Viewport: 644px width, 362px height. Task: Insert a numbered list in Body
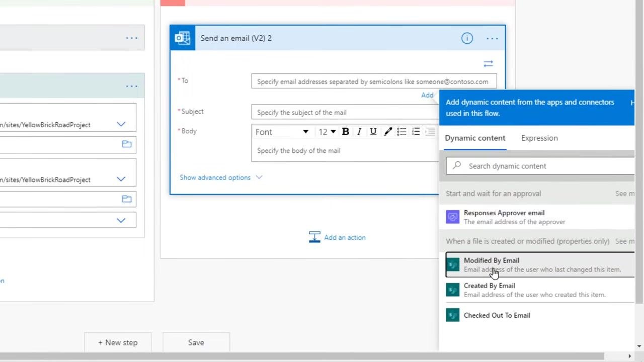point(416,132)
